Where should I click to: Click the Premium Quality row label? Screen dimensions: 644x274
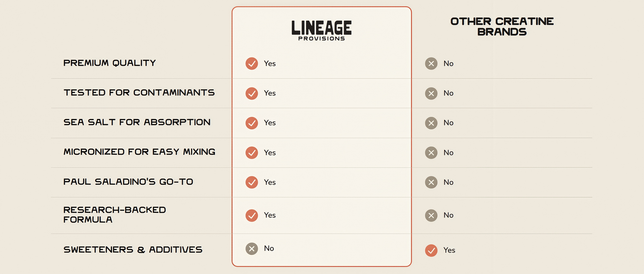pyautogui.click(x=110, y=63)
